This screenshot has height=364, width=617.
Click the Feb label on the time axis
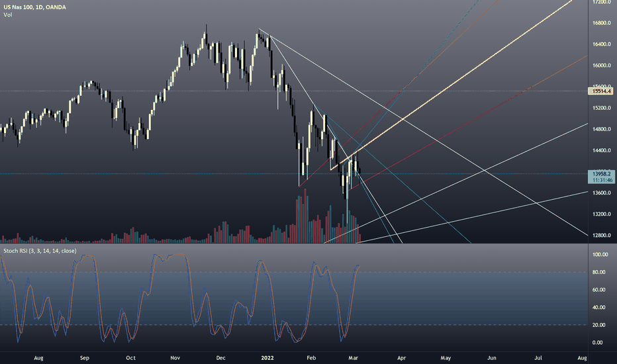[311, 358]
